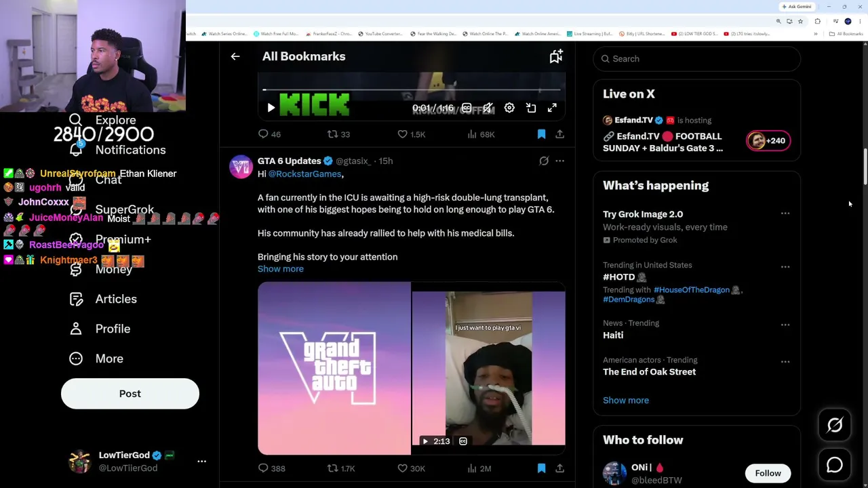This screenshot has width=868, height=488.
Task: Open Articles in the sidebar
Action: pos(103,299)
